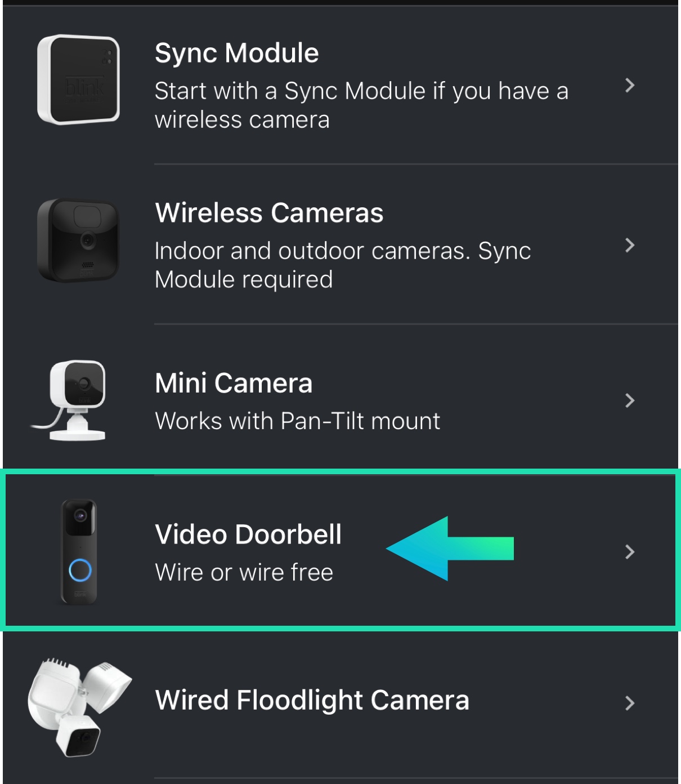Image resolution: width=681 pixels, height=784 pixels.
Task: Tap "Works with Pan-Tilt mount" text
Action: (297, 421)
